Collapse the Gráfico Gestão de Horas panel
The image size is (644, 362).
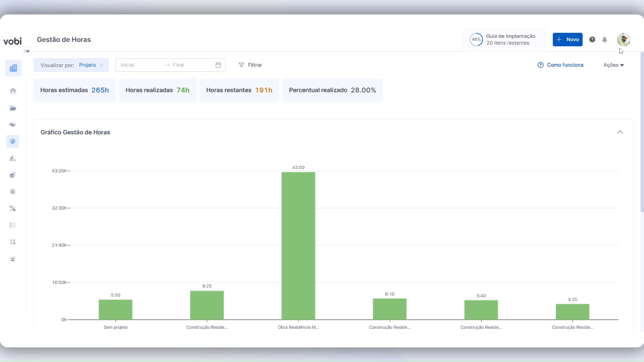pyautogui.click(x=620, y=132)
